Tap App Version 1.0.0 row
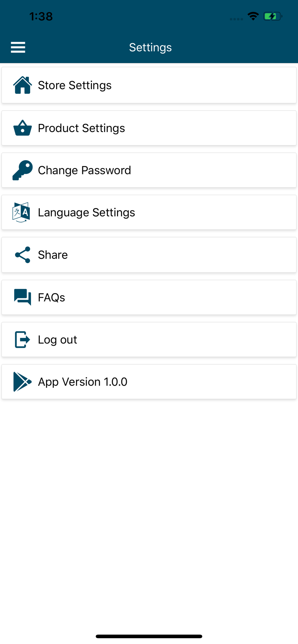298x644 pixels. click(x=83, y=382)
